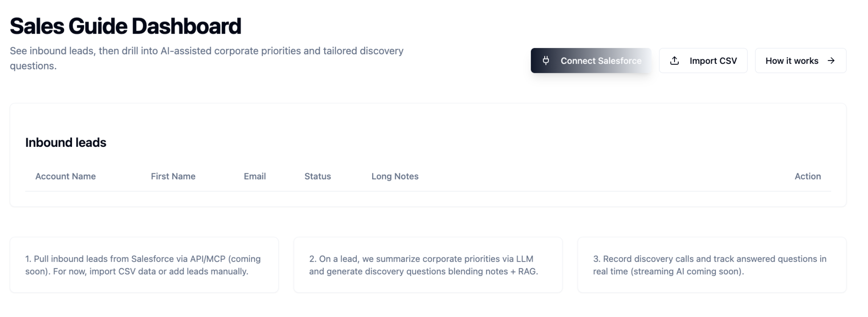This screenshot has width=868, height=317.
Task: Select the First Name column header
Action: coord(173,176)
